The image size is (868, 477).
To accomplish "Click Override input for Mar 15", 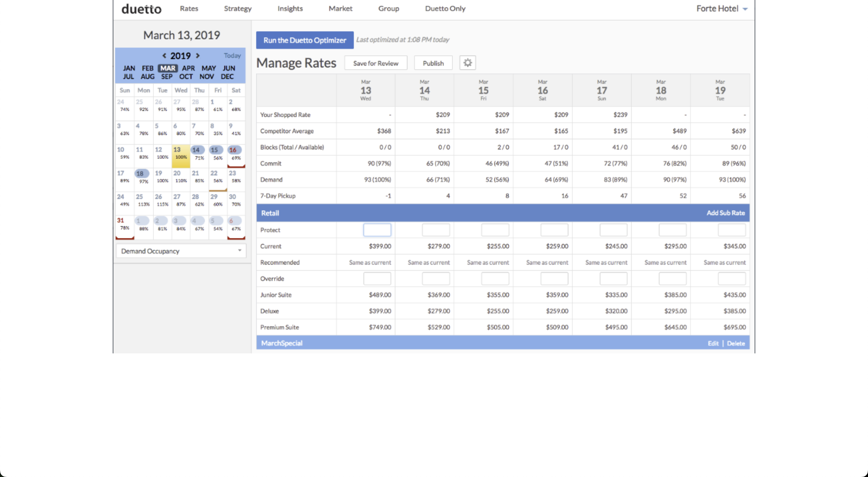I will [x=495, y=278].
